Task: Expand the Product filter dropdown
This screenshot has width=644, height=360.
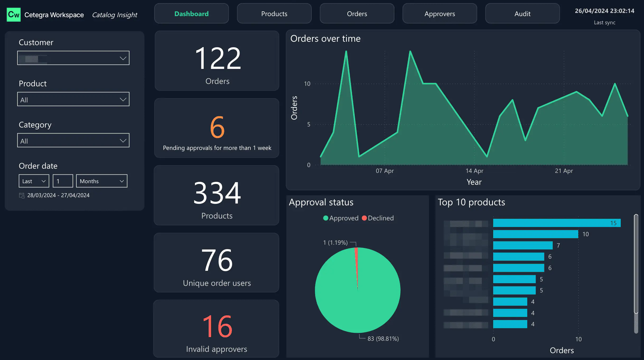Action: [x=123, y=99]
